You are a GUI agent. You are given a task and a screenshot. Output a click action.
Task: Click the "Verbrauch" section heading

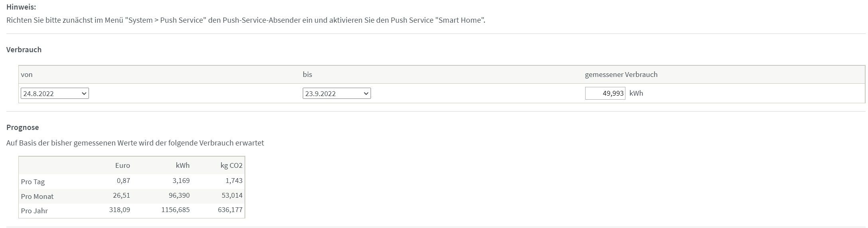[x=24, y=50]
